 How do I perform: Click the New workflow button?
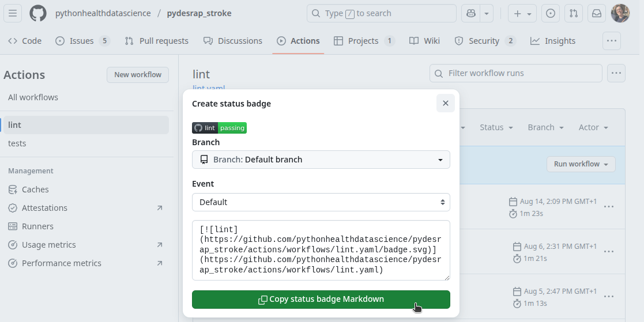click(137, 75)
